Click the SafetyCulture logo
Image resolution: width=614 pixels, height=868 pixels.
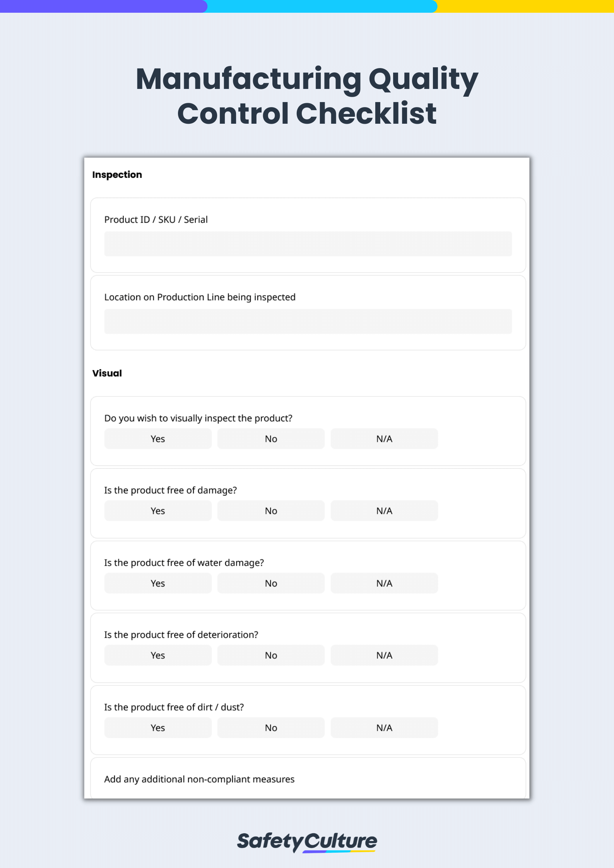coord(307,841)
